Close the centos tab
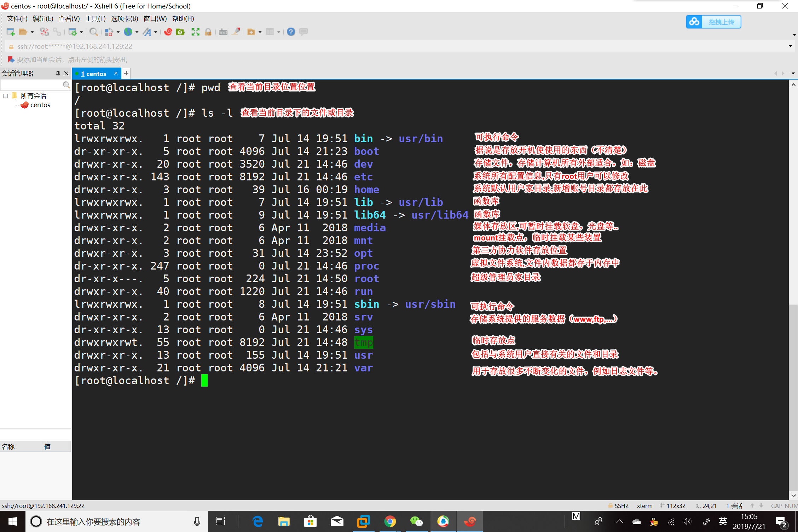Viewport: 798px width, 532px height. tap(116, 73)
